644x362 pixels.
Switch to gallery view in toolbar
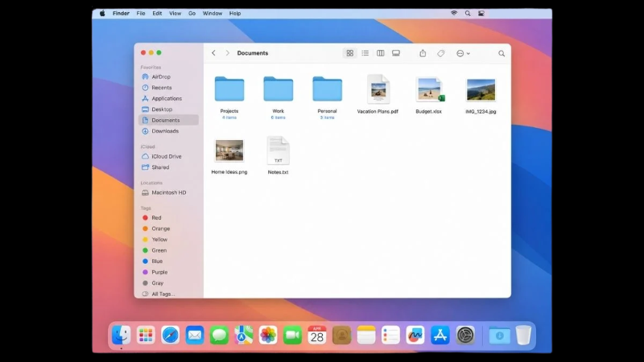tap(396, 53)
